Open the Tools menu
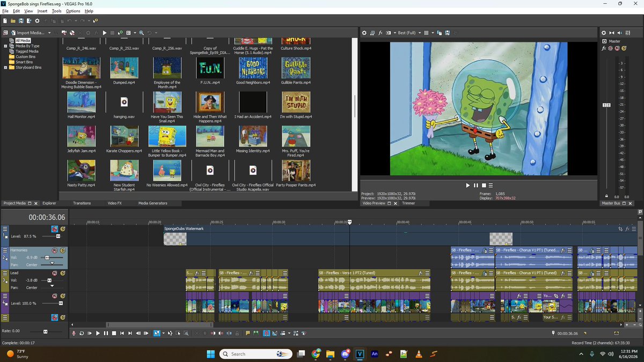The width and height of the screenshot is (644, 362). (57, 11)
